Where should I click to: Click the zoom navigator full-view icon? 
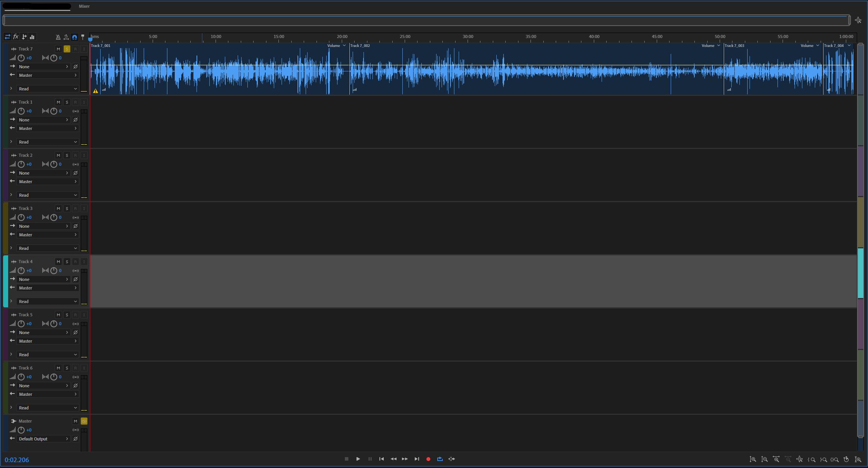[858, 20]
